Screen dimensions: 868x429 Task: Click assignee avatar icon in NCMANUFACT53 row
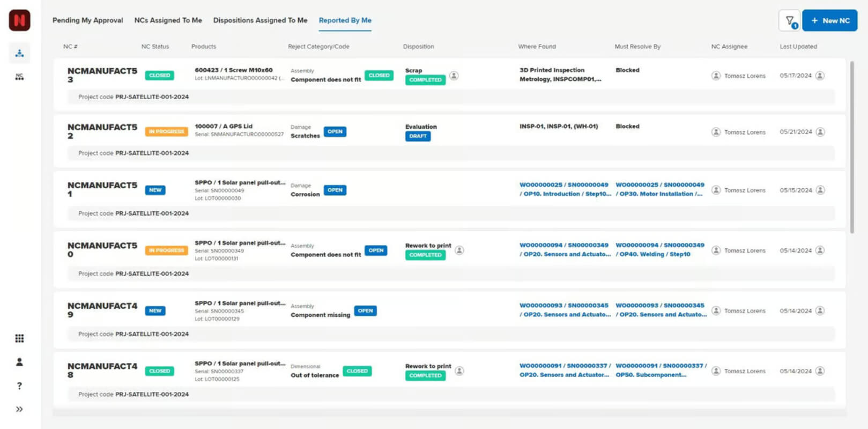(x=716, y=76)
